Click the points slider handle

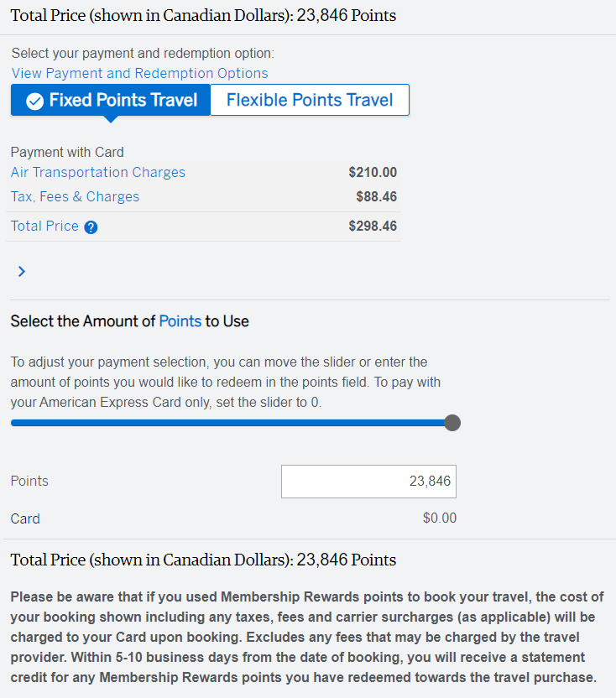point(452,422)
